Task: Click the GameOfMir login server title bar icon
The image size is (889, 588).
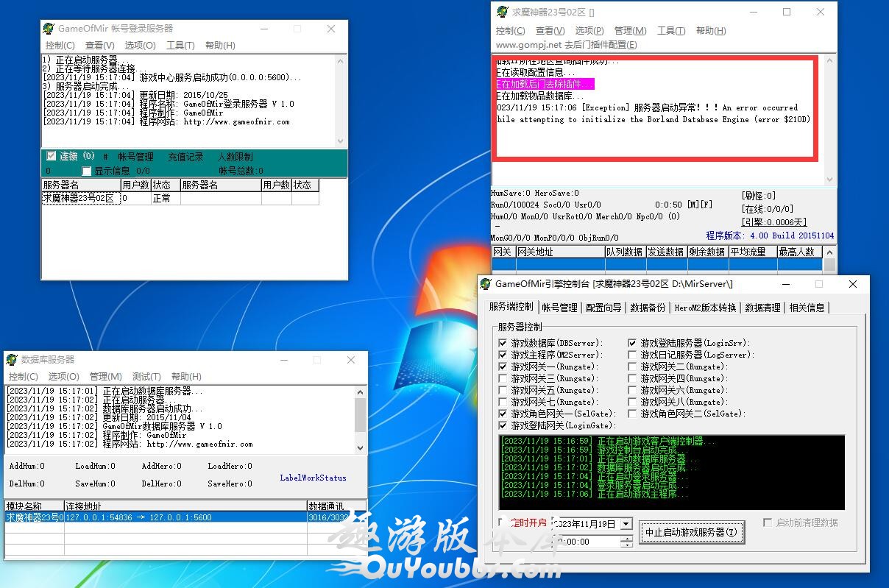Action: coord(49,29)
